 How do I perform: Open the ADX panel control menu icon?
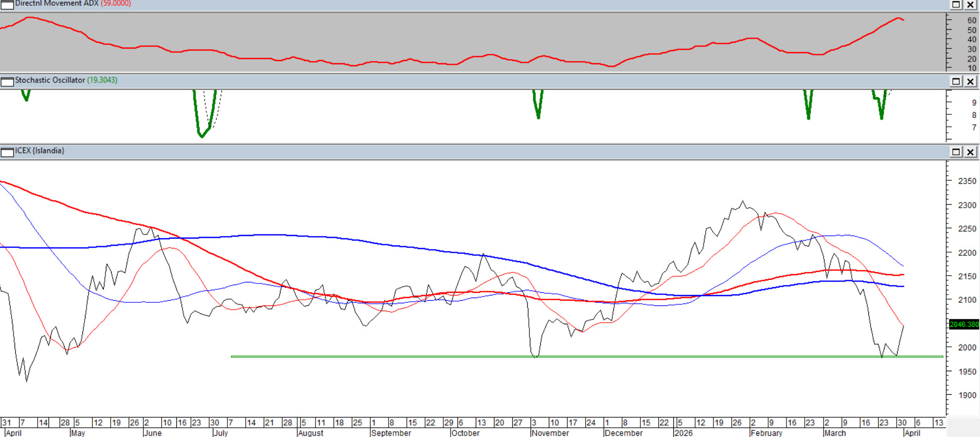coord(7,5)
